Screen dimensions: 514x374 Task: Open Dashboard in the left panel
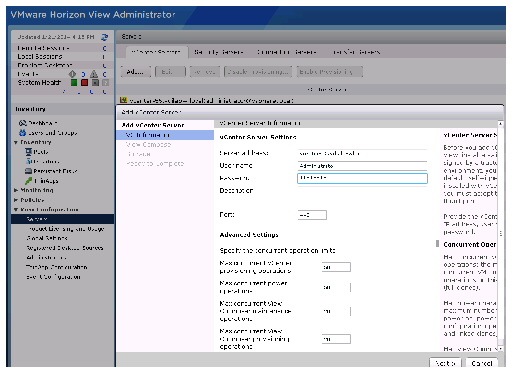tap(43, 123)
